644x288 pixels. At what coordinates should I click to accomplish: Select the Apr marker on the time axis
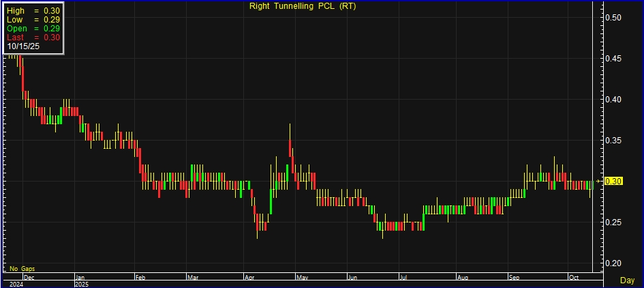click(249, 277)
